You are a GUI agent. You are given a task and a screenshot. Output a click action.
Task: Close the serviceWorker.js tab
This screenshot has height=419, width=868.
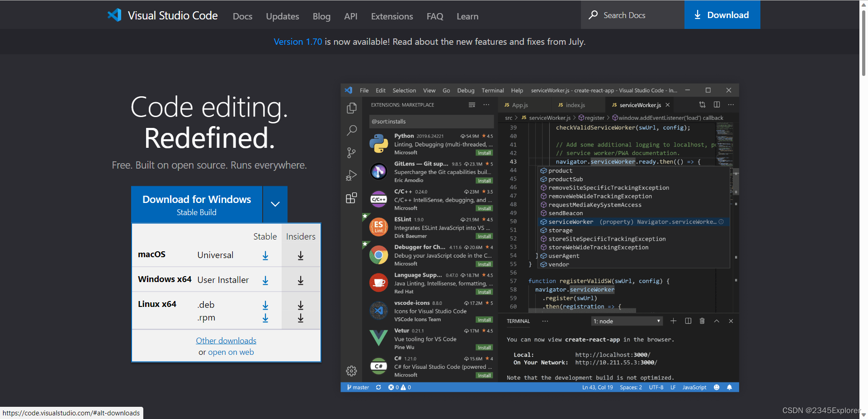point(667,104)
